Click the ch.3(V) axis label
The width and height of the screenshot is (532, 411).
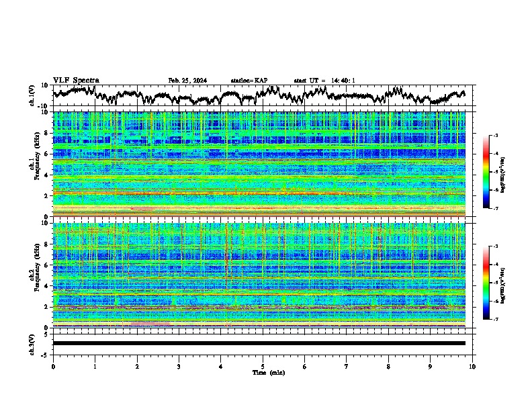pyautogui.click(x=32, y=345)
